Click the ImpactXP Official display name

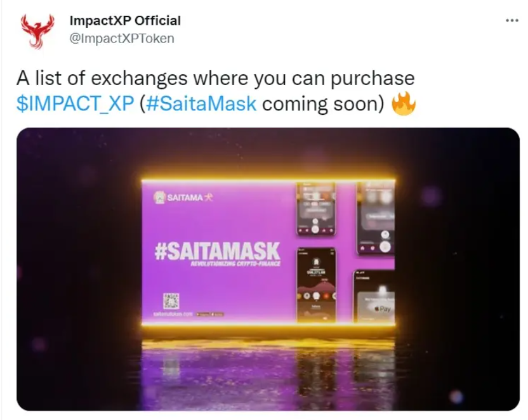click(125, 20)
